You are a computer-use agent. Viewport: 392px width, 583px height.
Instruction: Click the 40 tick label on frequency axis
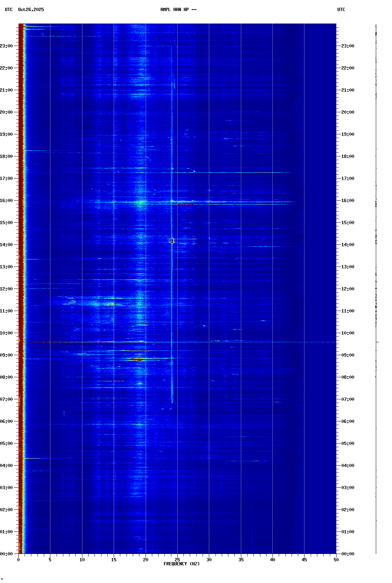pyautogui.click(x=272, y=560)
